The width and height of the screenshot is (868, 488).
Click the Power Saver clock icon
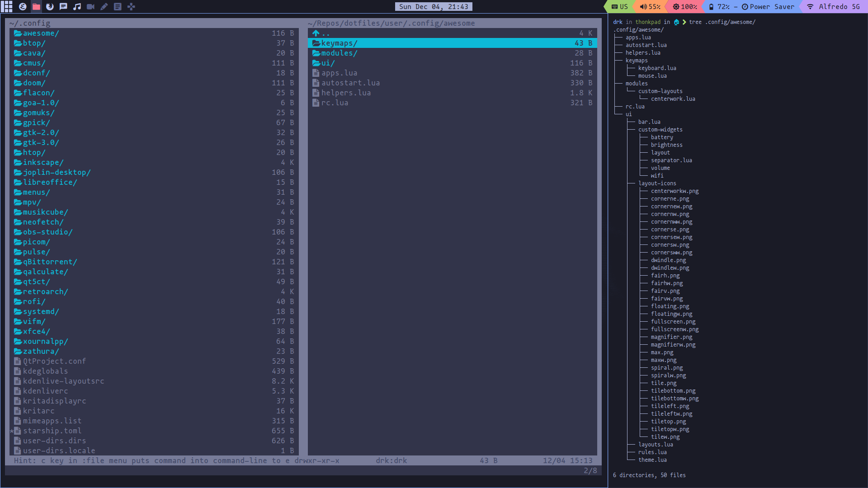click(745, 7)
